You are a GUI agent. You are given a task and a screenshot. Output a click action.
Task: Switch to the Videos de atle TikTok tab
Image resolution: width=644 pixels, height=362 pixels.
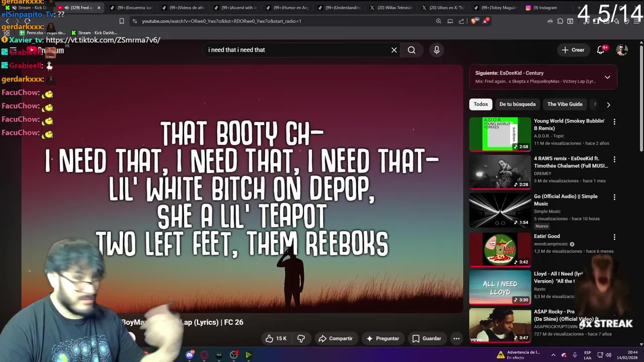click(x=184, y=8)
